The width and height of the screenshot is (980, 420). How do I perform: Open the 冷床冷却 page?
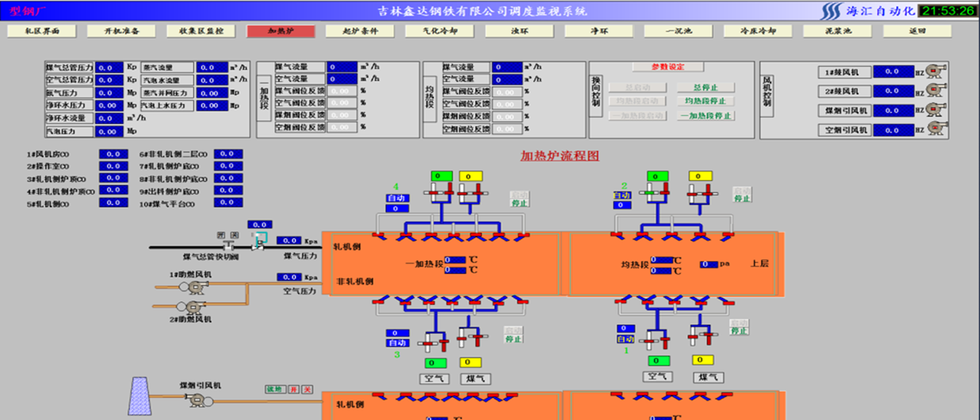pyautogui.click(x=758, y=31)
